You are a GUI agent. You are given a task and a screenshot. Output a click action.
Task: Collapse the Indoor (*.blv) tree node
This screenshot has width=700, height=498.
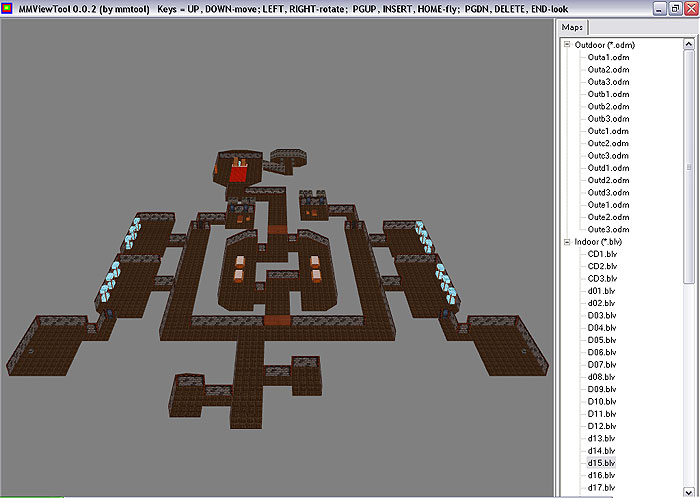[567, 242]
